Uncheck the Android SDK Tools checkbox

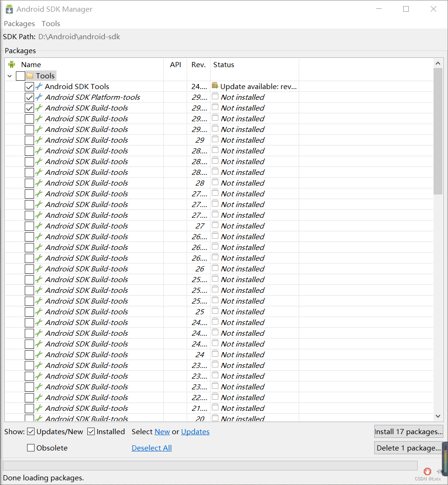29,87
